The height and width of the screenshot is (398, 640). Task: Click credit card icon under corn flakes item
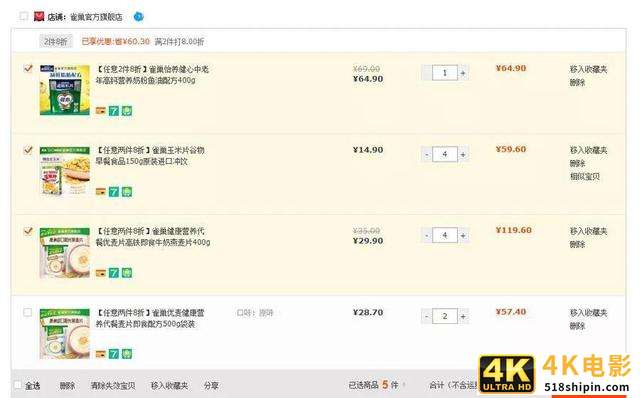click(100, 191)
